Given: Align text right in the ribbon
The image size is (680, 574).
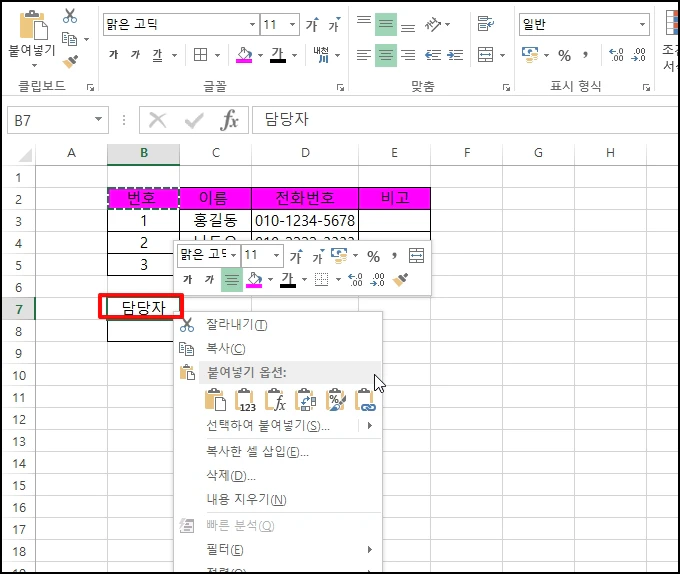Looking at the screenshot, I should (408, 55).
